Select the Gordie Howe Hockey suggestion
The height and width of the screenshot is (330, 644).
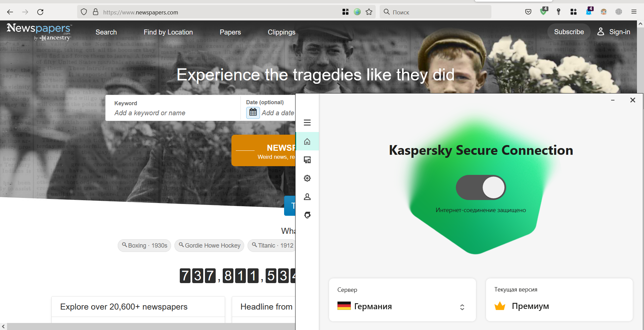click(x=209, y=246)
